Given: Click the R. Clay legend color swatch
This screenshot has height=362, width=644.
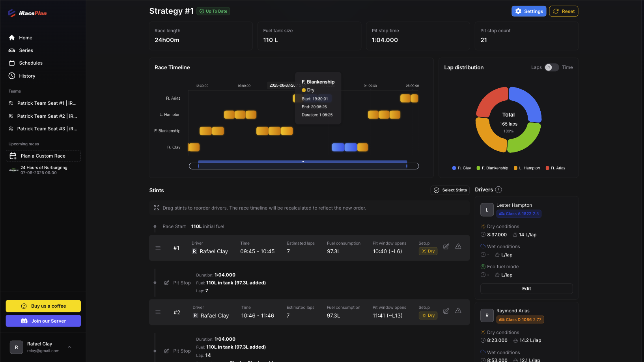Looking at the screenshot, I should [x=454, y=168].
